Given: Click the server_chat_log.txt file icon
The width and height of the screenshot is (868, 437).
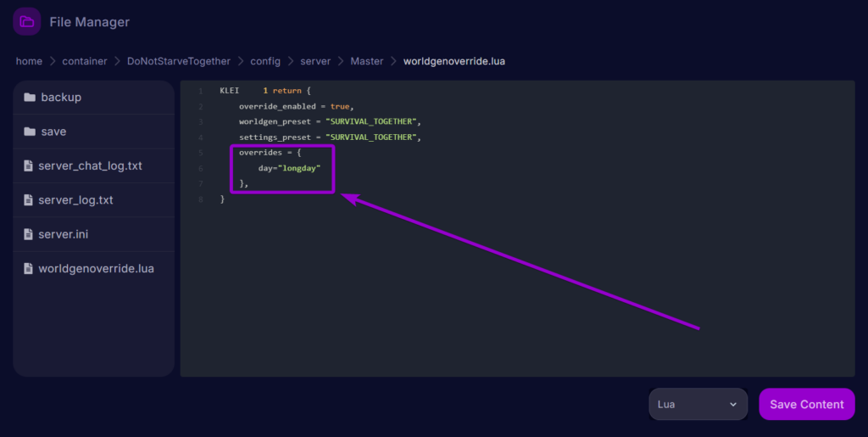Looking at the screenshot, I should pos(29,166).
